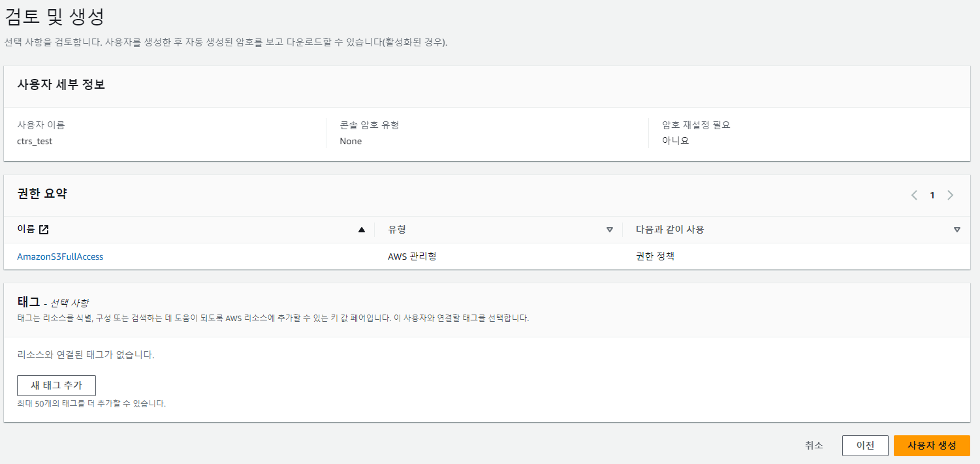980x464 pixels.
Task: Go to next page of 권한 요약
Action: [950, 195]
